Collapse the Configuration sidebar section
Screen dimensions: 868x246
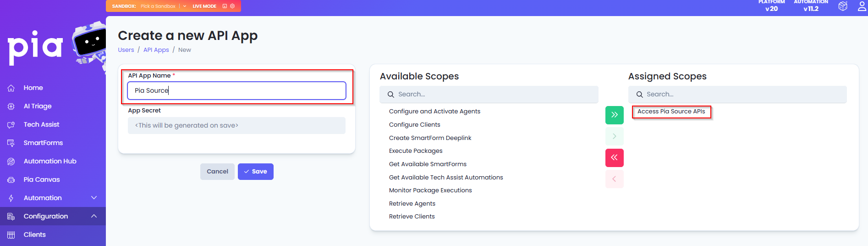click(93, 216)
